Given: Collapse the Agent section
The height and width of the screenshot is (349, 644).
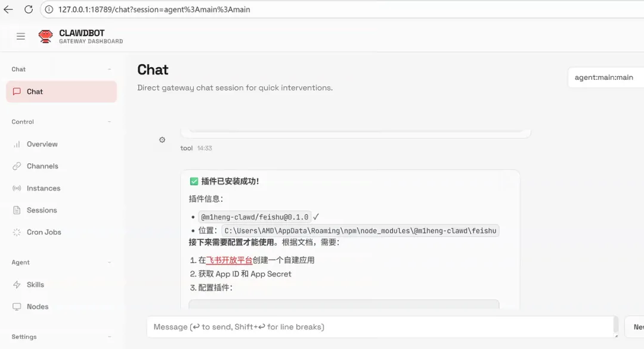Looking at the screenshot, I should [x=109, y=262].
